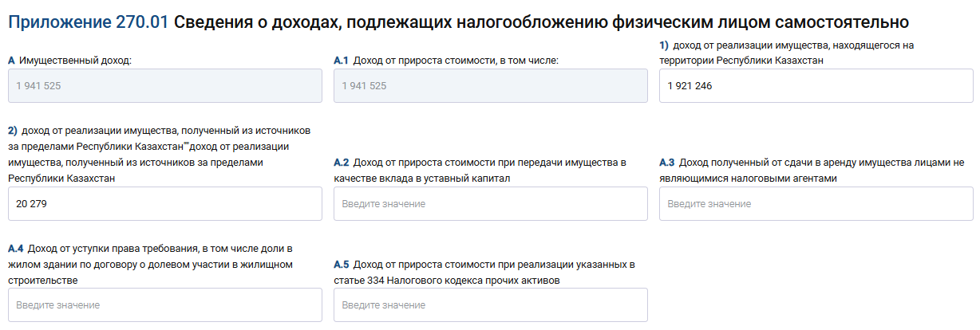Click the label 'вклада в уставный капитал'
980x330 pixels.
click(431, 179)
